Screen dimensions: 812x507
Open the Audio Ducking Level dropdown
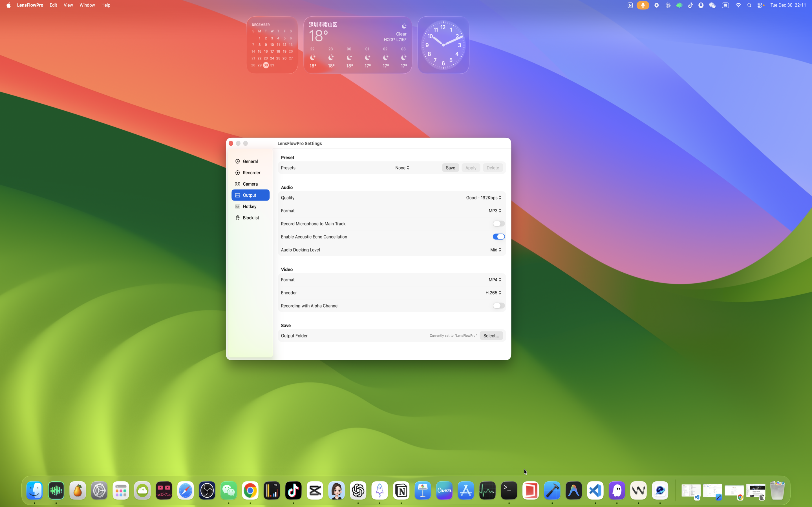coord(495,250)
